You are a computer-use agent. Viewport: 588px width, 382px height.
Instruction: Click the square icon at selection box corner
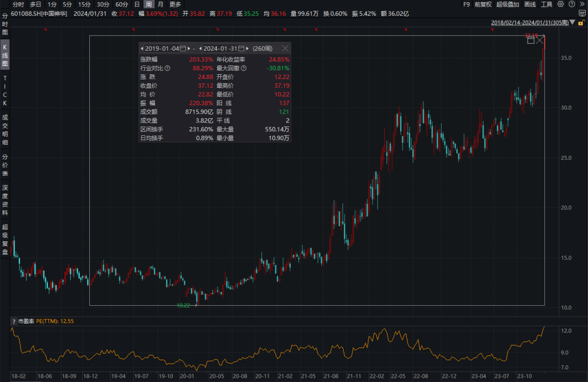point(531,40)
